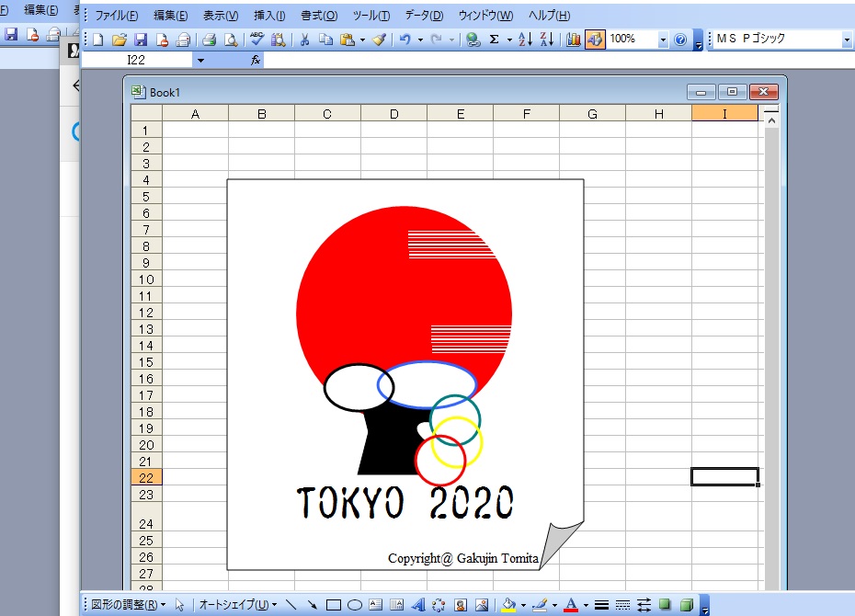The height and width of the screenshot is (616, 855).
Task: Toggle the Drawing toolbar button
Action: point(594,40)
